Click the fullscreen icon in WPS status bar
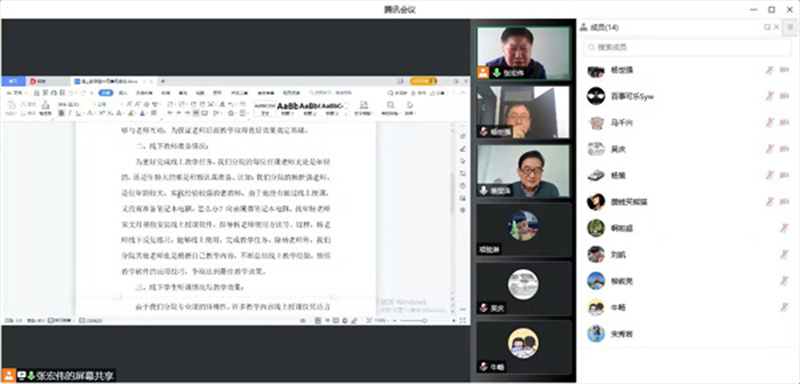Viewport: 800px width, 384px height. (462, 320)
